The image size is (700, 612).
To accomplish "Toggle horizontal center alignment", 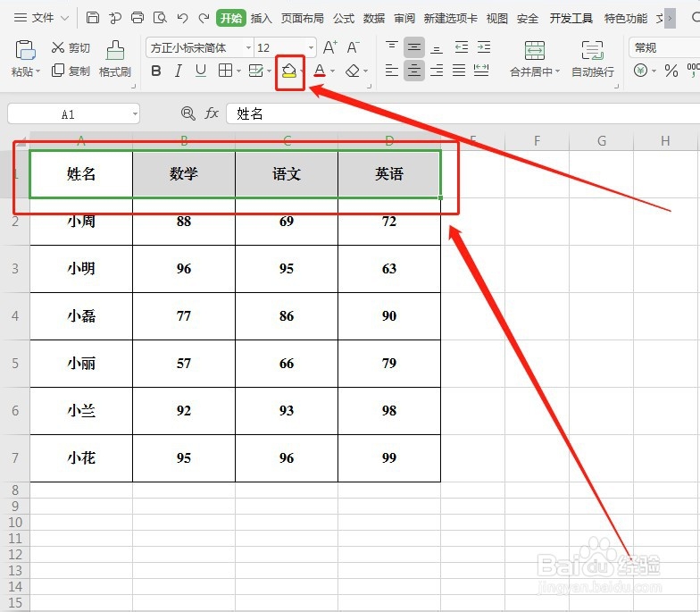I will 414,71.
